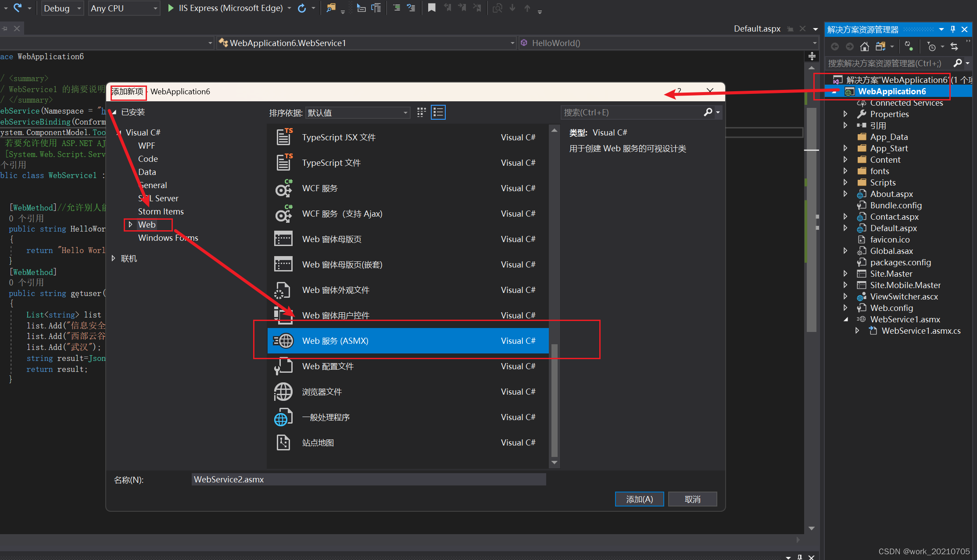
Task: Click the browser refresh icon in toolbar
Action: click(x=302, y=8)
